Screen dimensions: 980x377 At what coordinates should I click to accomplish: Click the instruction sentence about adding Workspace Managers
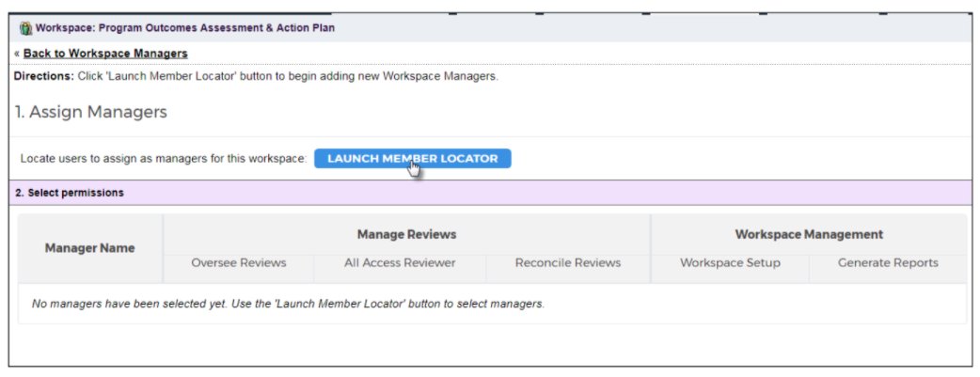click(x=288, y=77)
